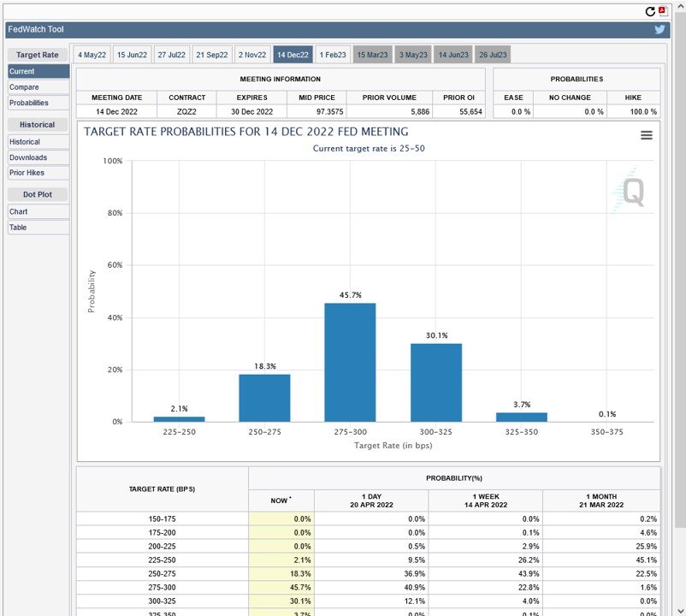Screen dimensions: 686x616
Task: Open Chart under Dot Plot section
Action: pyautogui.click(x=19, y=211)
